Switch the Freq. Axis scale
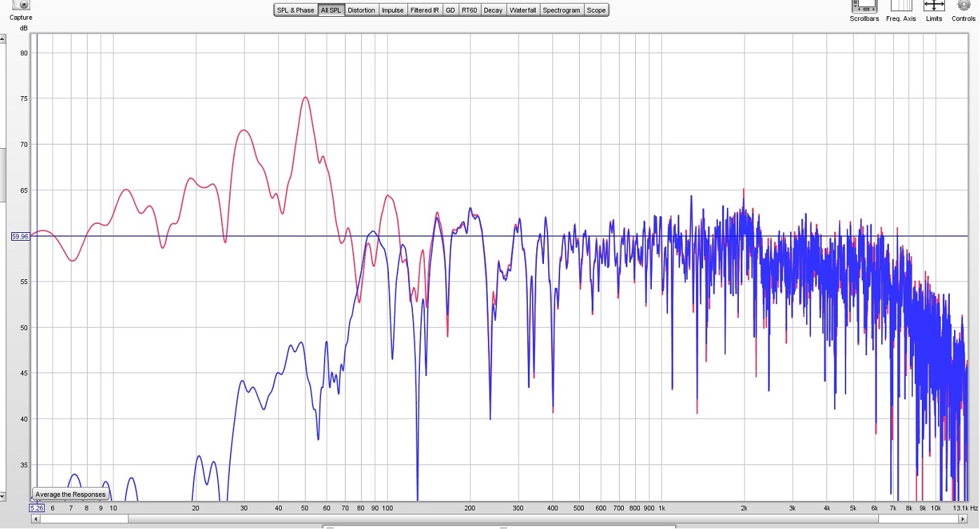This screenshot has height=529, width=980. [901, 6]
